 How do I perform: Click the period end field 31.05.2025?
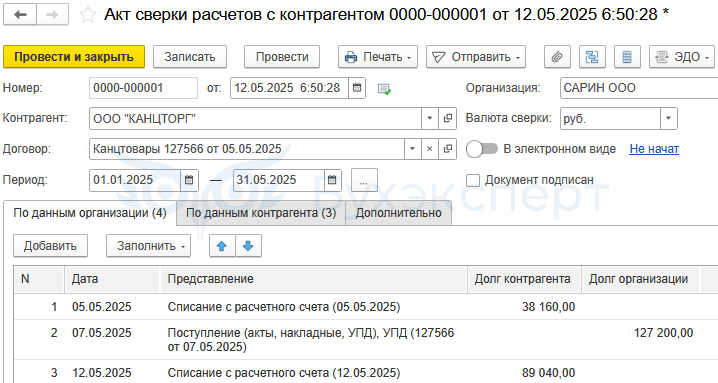279,180
